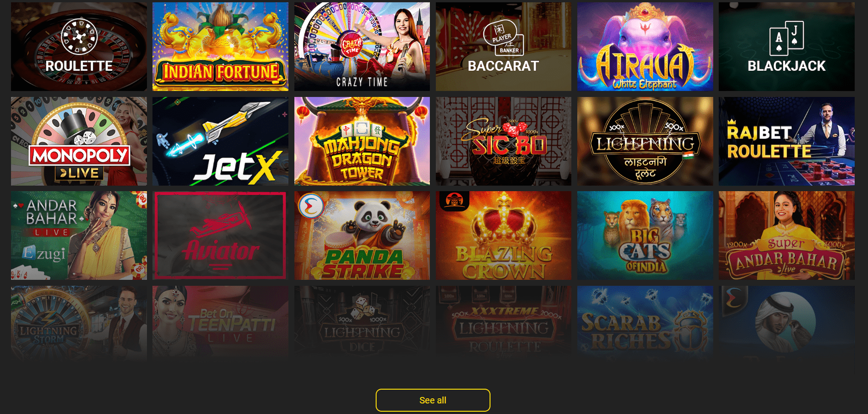Screen dimensions: 868x414
Task: Open Super Sic Bo game tile
Action: [503, 141]
